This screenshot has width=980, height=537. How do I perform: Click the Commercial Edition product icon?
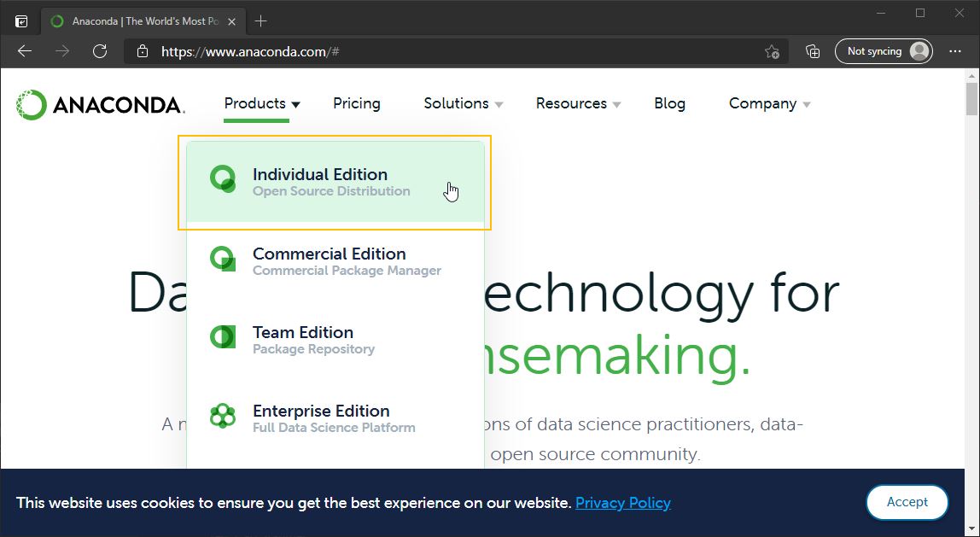tap(223, 259)
